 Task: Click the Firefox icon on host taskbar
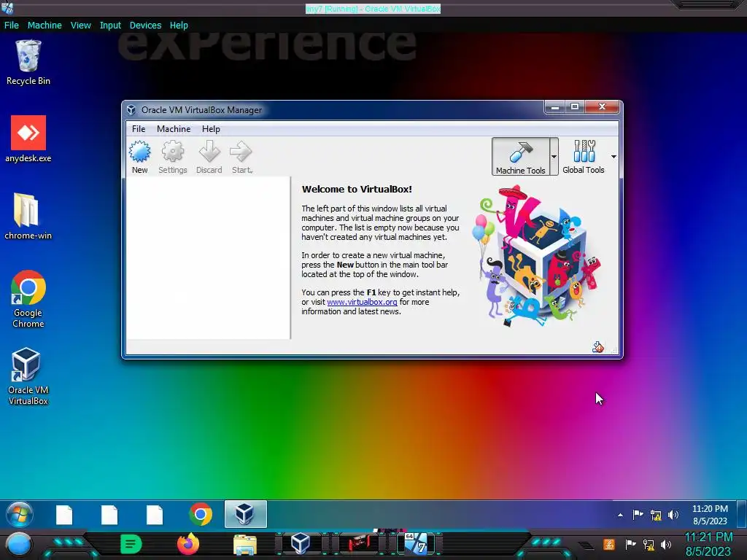187,544
